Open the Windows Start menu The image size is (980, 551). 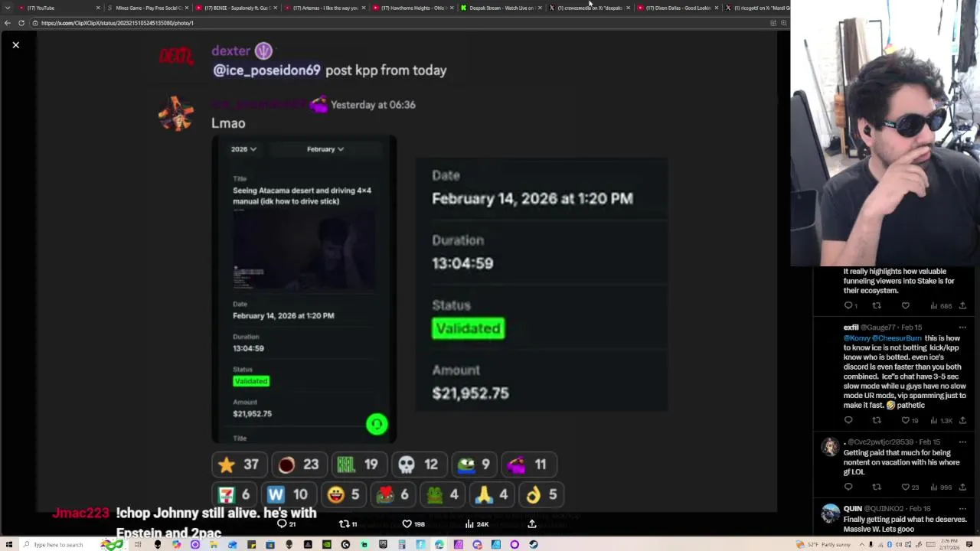(8, 545)
